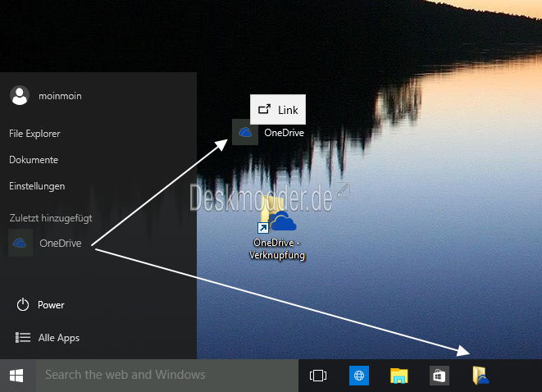Click the Power icon
The image size is (542, 392).
click(23, 304)
